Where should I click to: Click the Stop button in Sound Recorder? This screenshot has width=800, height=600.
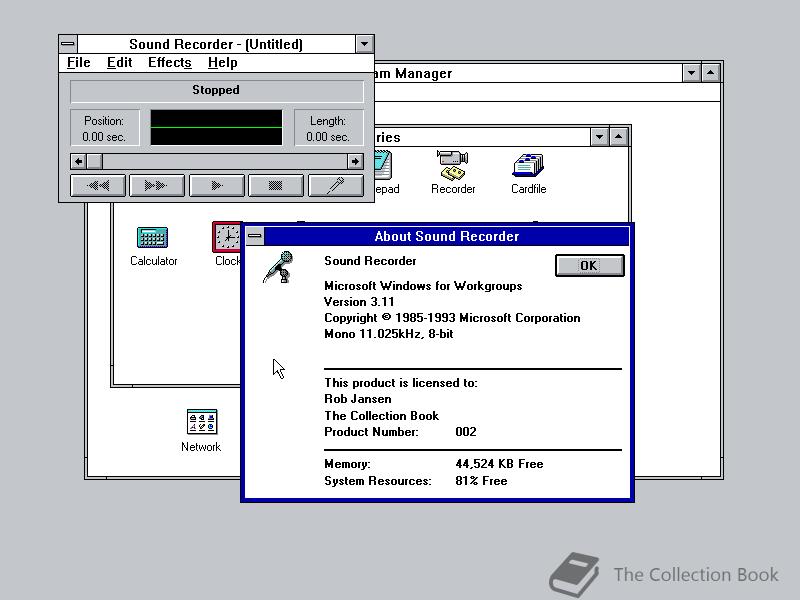(276, 185)
